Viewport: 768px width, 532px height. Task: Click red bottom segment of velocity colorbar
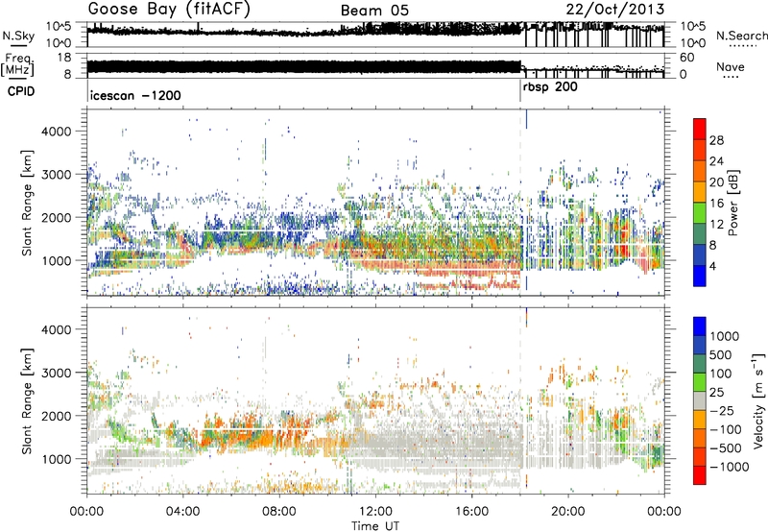point(700,475)
